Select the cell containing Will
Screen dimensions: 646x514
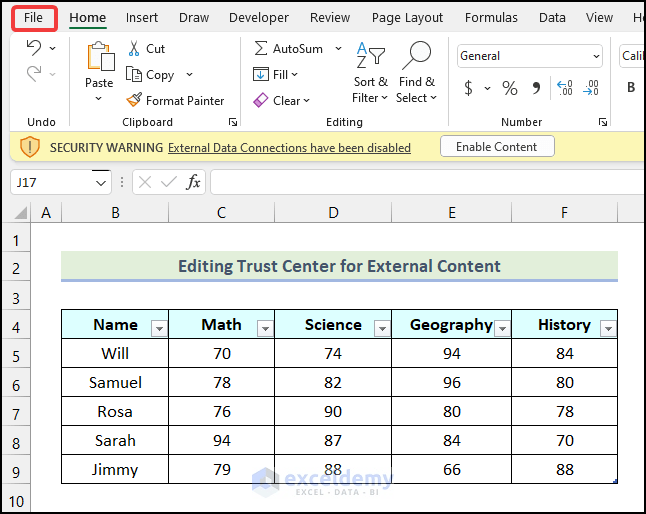[115, 353]
